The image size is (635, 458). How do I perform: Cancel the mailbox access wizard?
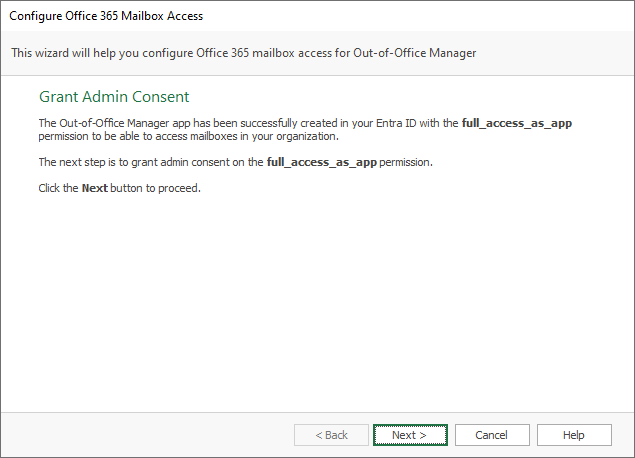(492, 435)
